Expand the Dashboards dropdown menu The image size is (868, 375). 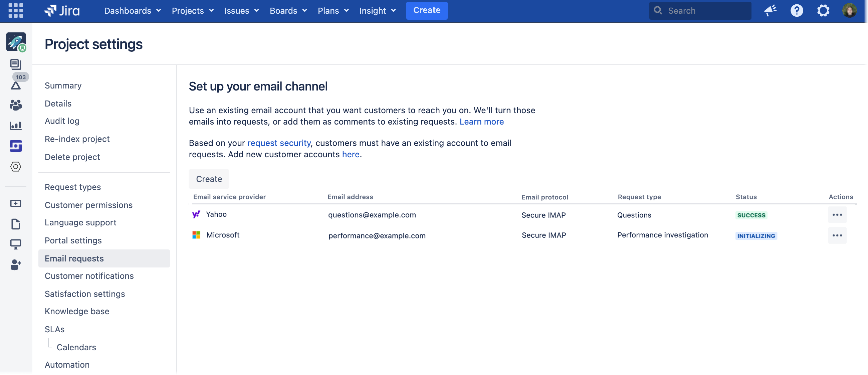click(x=133, y=10)
